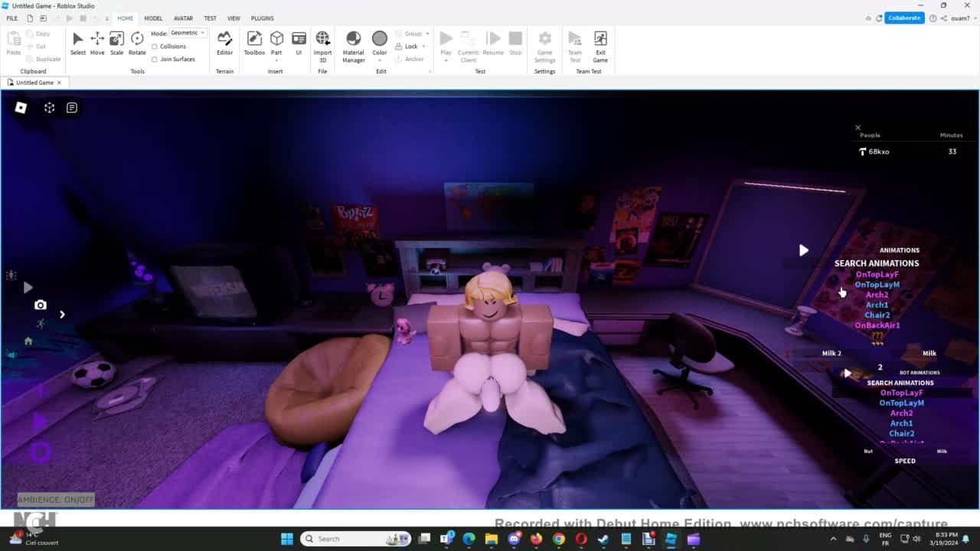Expand the Group dropdown arrow
Screen dimensions: 980x551
(427, 34)
